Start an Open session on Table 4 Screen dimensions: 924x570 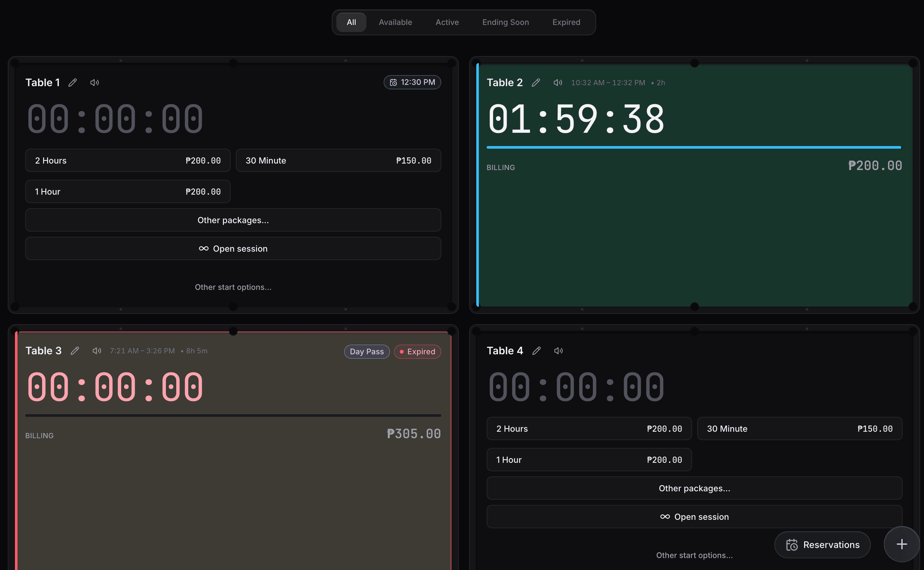694,517
